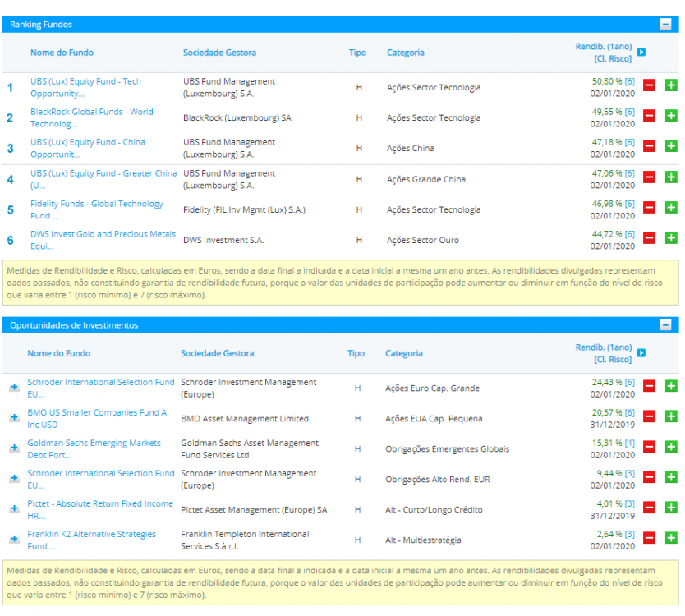Image resolution: width=685 pixels, height=616 pixels.
Task: Click green plus icon for Fidelity Global Technology fund
Action: coord(671,209)
